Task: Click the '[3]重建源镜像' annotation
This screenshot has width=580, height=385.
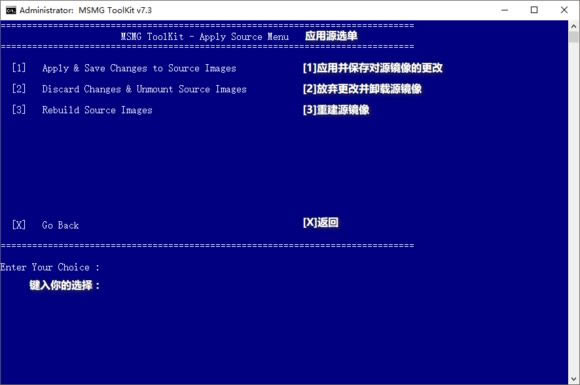Action: click(x=336, y=110)
